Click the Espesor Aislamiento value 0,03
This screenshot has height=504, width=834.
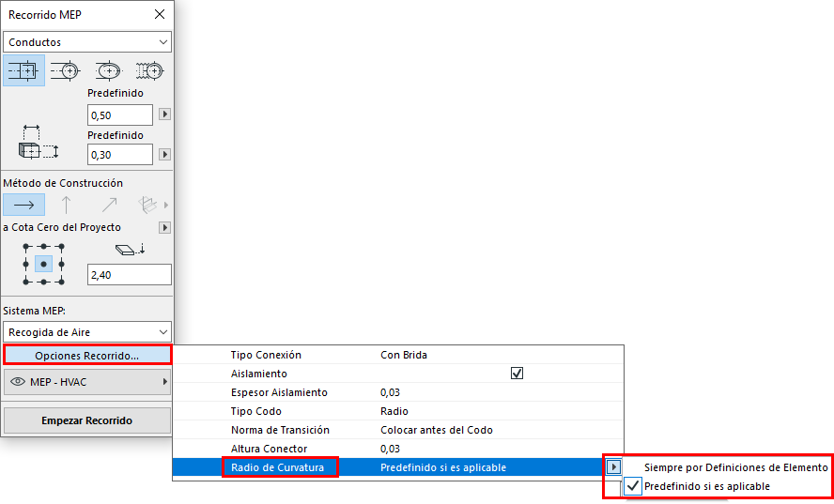tap(391, 392)
